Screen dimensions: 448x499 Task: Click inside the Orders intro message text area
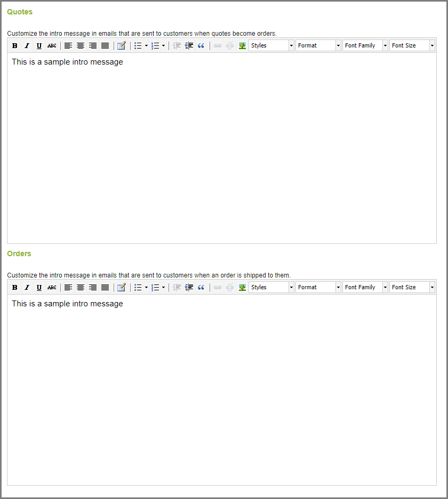click(x=222, y=390)
